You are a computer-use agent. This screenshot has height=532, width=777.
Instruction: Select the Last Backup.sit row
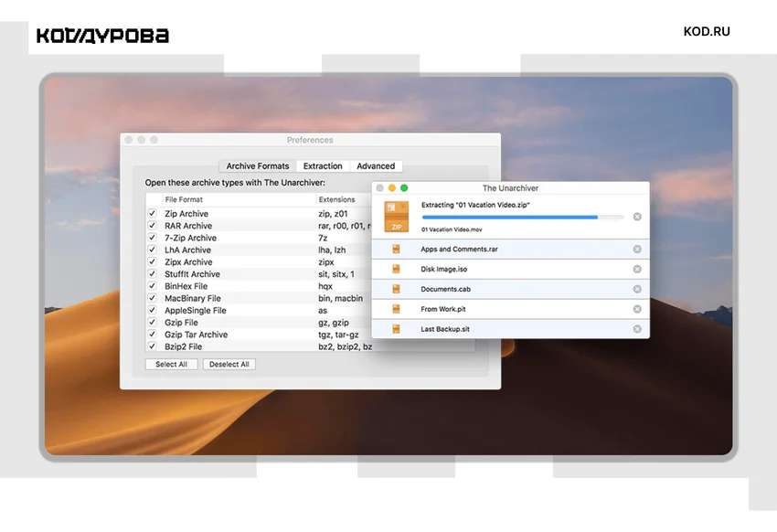tap(510, 329)
